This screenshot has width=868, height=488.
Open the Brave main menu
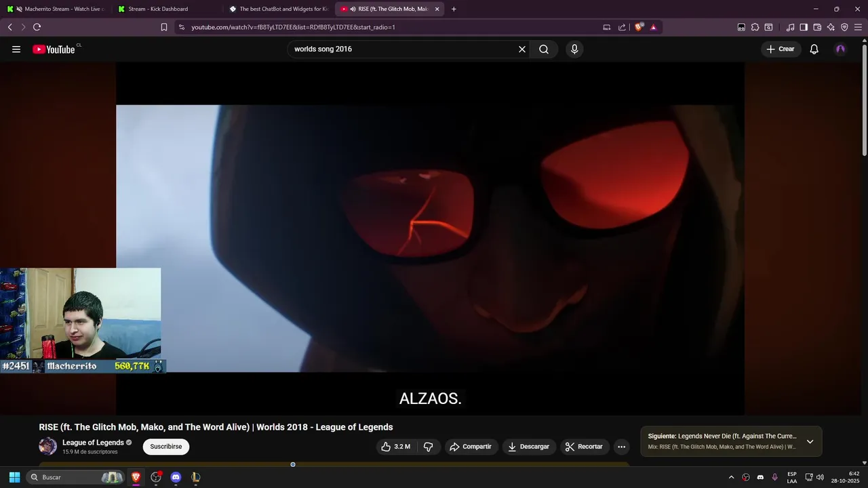pyautogui.click(x=858, y=27)
